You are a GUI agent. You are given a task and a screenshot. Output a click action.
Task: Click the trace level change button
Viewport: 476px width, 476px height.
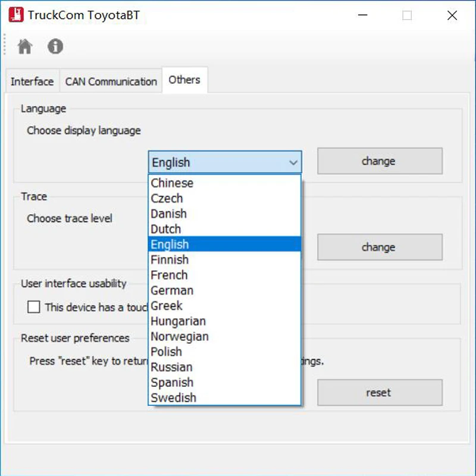pos(379,247)
